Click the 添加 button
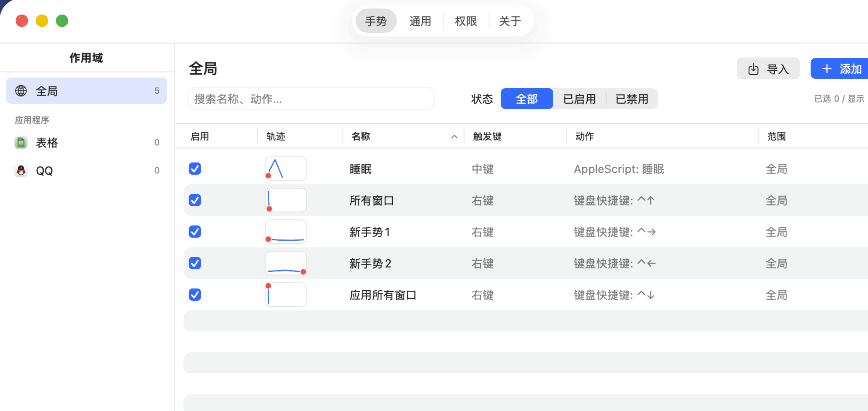 (x=839, y=69)
